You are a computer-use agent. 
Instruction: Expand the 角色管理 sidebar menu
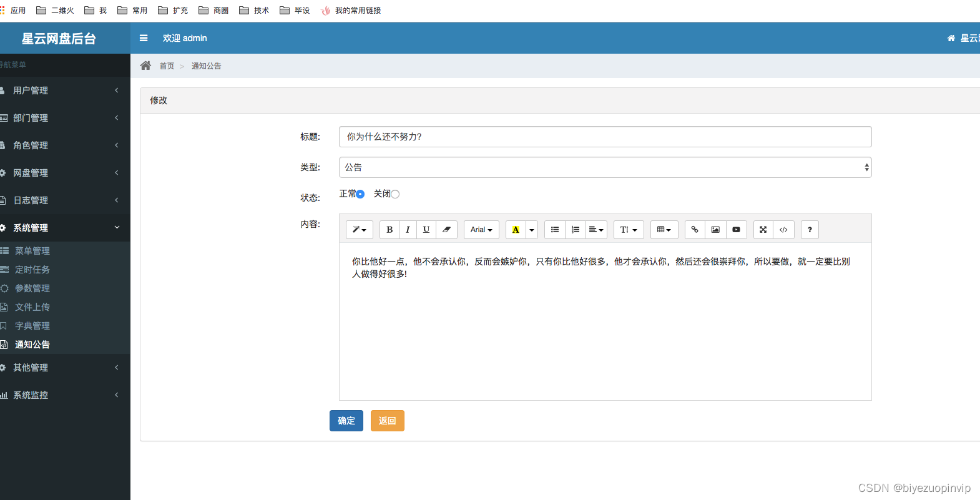(65, 145)
